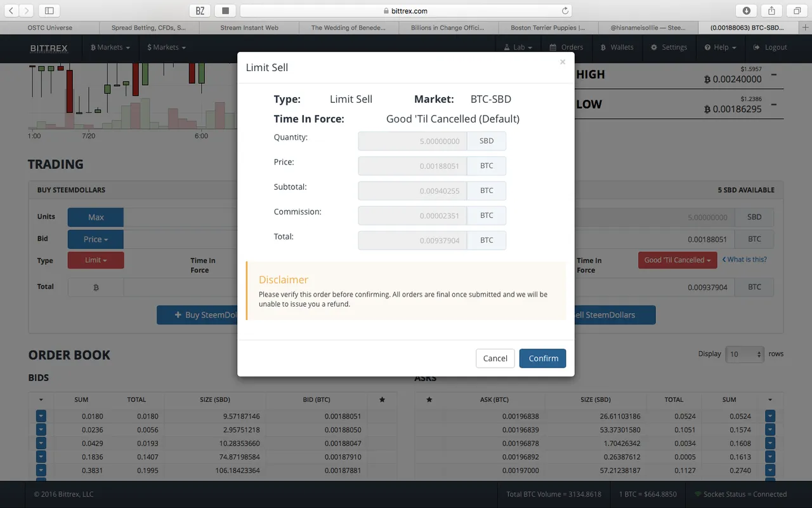The width and height of the screenshot is (812, 508).
Task: Click sell panel quantity field 5.00000000
Action: [x=655, y=217]
